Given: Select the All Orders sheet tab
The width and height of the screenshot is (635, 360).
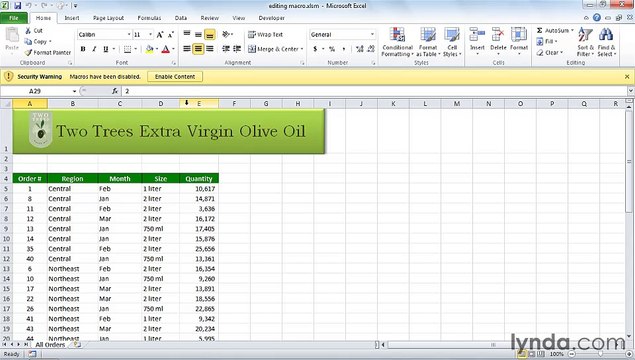Looking at the screenshot, I should [x=50, y=345].
